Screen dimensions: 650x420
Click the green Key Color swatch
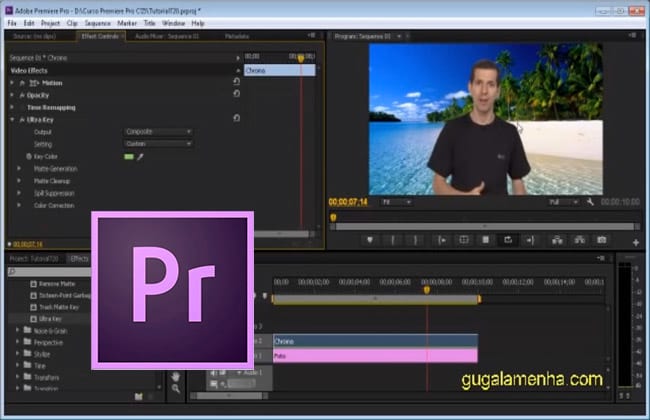pos(129,157)
